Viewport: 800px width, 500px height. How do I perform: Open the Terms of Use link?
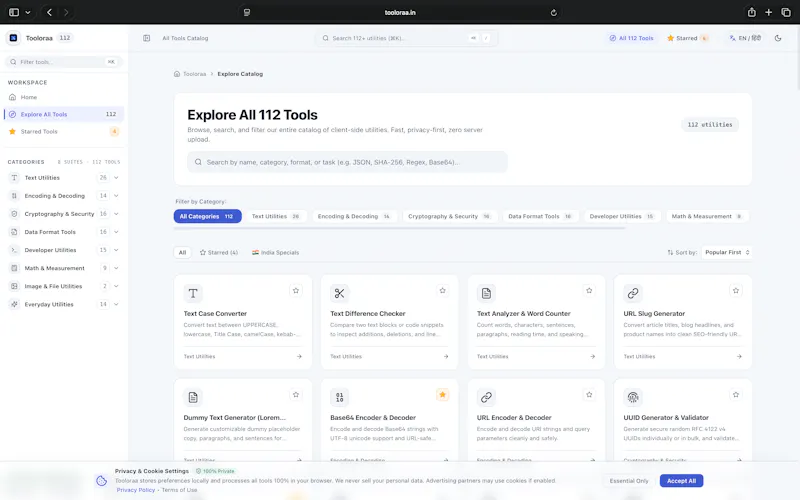(179, 490)
